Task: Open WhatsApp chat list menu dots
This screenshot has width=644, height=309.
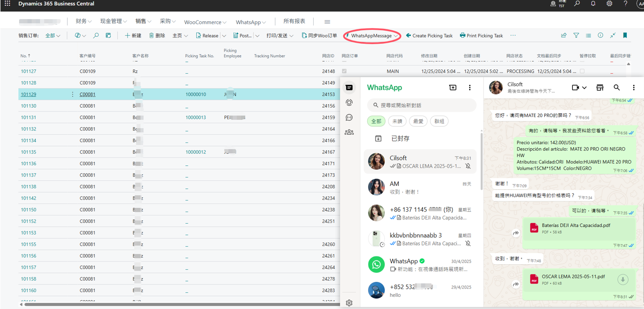Action: coord(470,88)
